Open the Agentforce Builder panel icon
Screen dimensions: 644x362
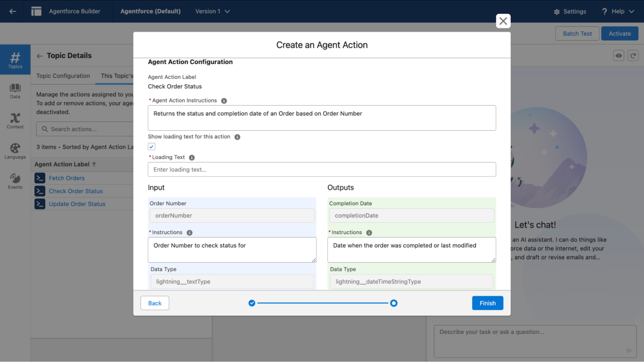pyautogui.click(x=36, y=11)
